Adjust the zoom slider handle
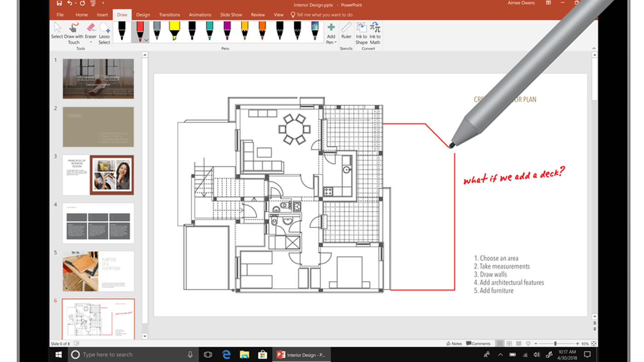 (x=555, y=344)
